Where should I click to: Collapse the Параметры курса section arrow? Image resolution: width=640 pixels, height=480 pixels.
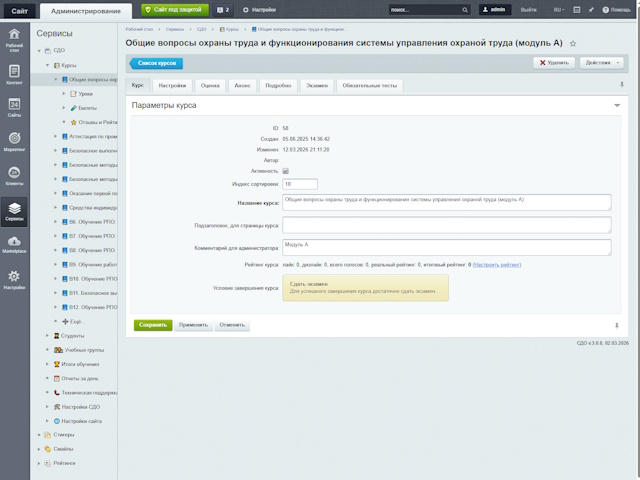click(x=617, y=105)
